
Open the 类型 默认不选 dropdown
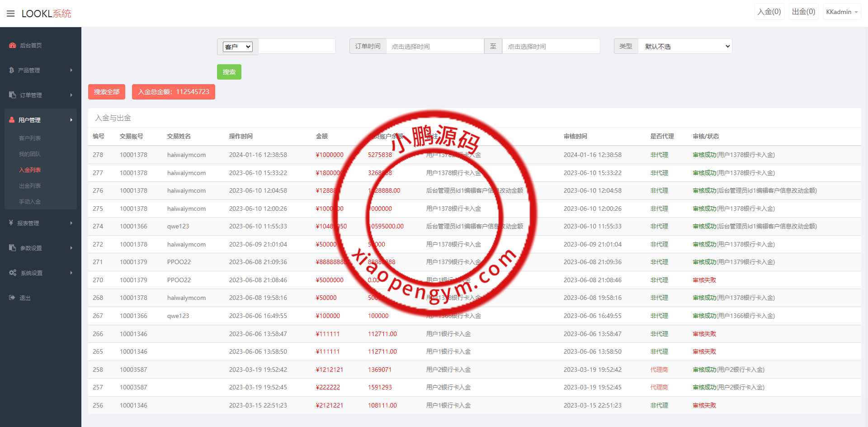685,46
